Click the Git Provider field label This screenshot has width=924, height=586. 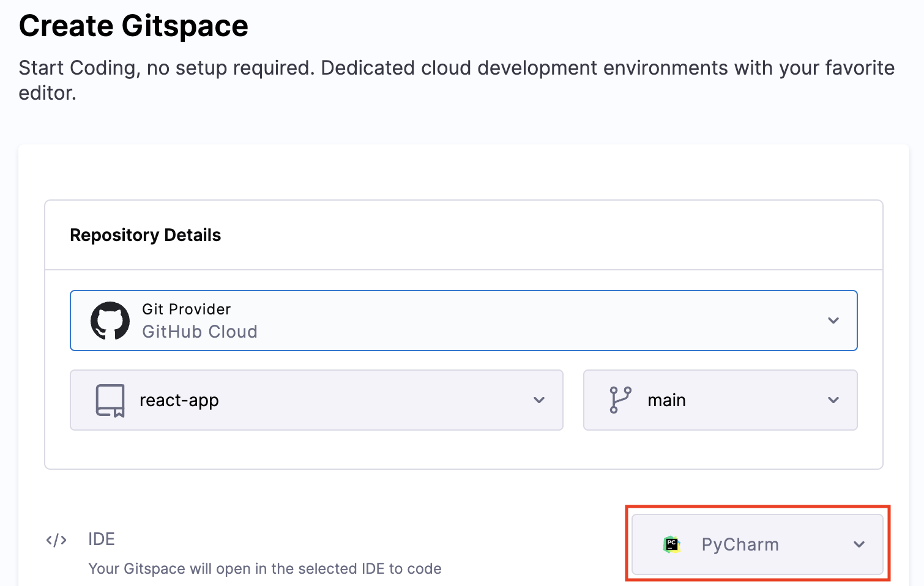(187, 310)
